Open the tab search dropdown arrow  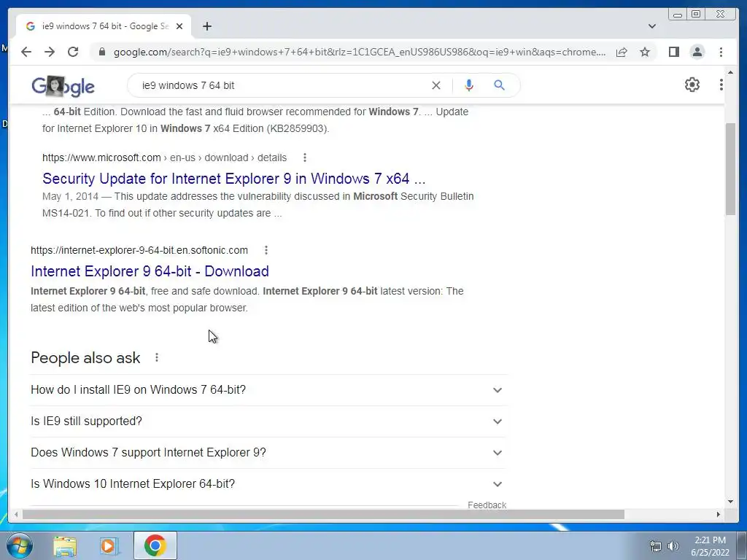tap(652, 26)
